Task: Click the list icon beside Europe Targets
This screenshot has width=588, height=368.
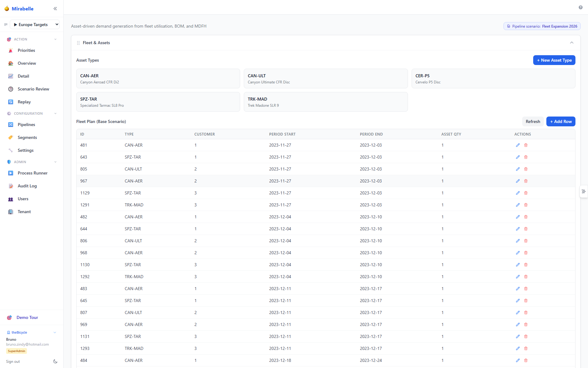Action: 6,25
